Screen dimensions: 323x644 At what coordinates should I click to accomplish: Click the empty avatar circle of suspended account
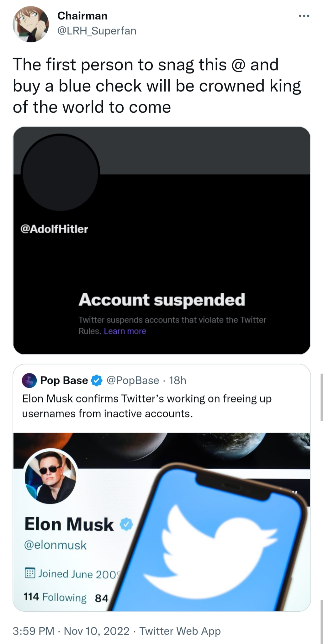[60, 173]
